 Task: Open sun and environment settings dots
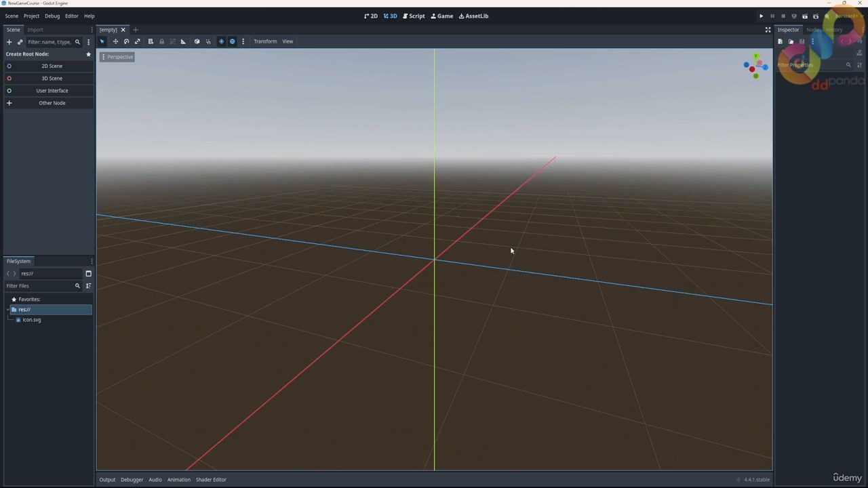[243, 41]
